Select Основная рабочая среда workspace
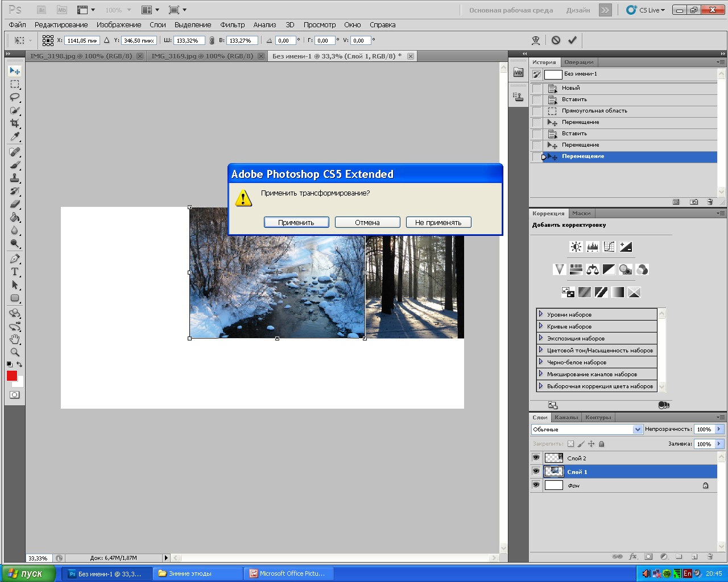 511,10
